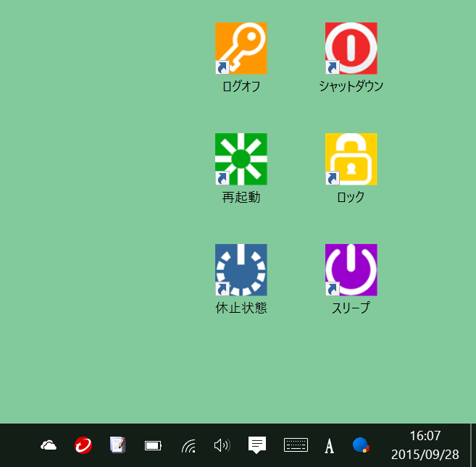Click the Show desktop strip at taskbar end

coord(473,445)
